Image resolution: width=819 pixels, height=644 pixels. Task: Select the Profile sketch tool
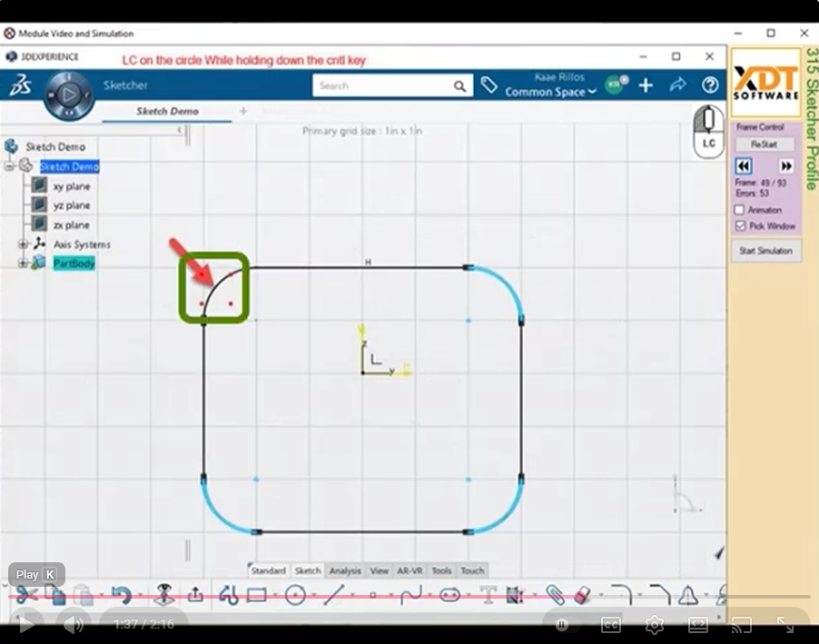228,595
